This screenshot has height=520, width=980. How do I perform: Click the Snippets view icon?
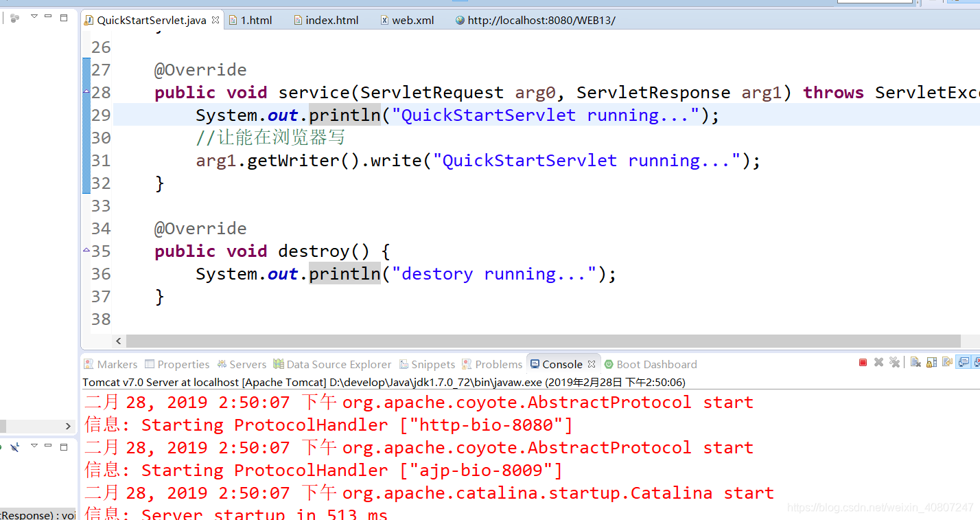point(403,364)
